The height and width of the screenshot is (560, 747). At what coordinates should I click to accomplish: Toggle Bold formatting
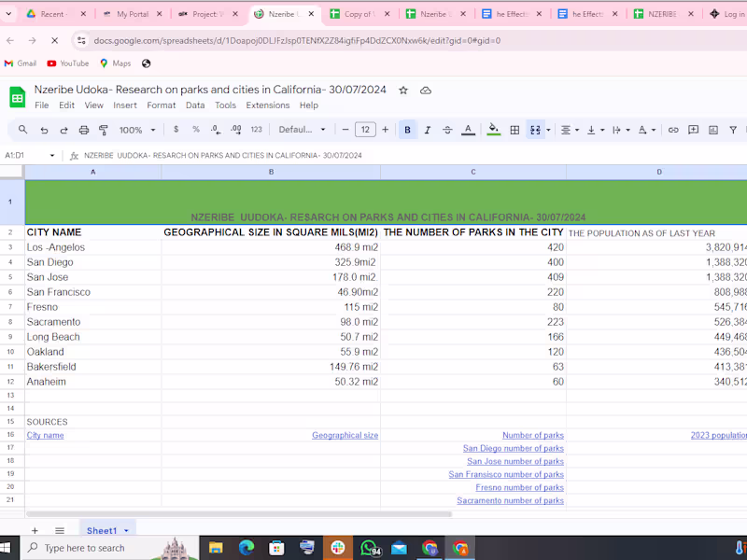click(407, 130)
